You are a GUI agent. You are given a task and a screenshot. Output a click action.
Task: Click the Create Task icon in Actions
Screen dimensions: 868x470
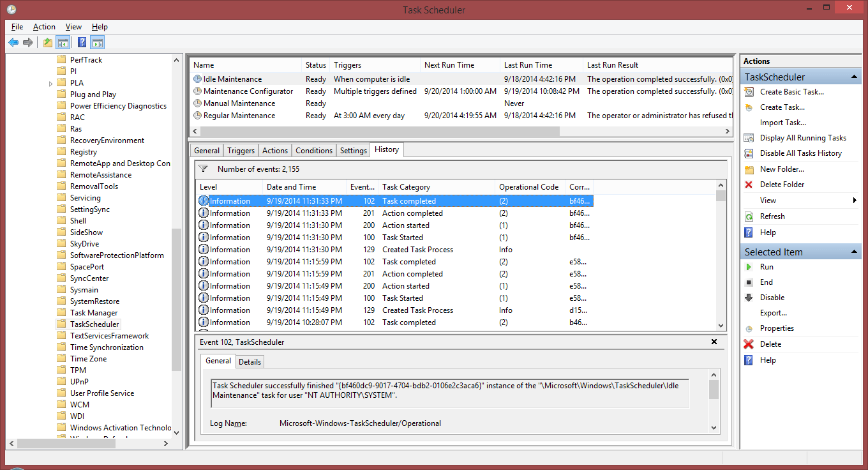(x=749, y=107)
